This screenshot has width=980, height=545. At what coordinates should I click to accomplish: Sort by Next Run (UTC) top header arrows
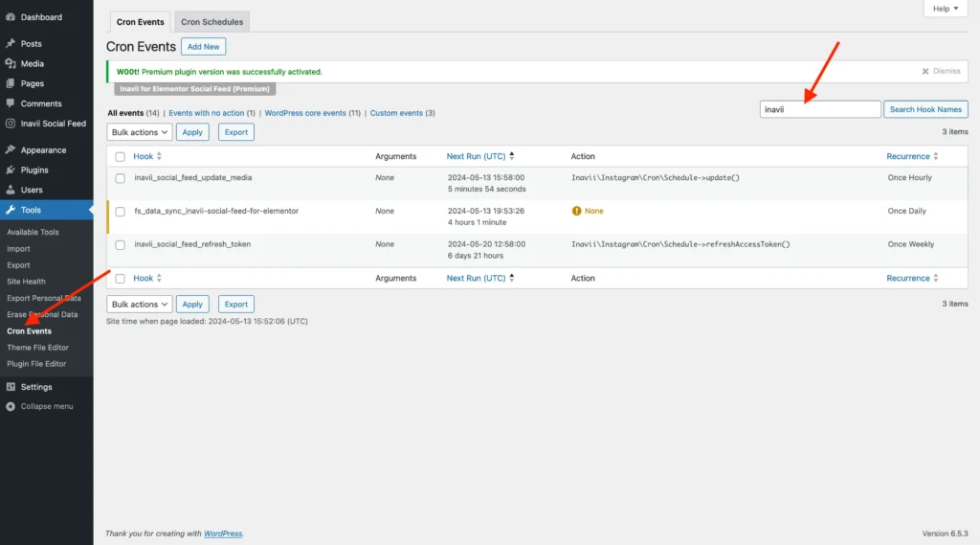pos(512,156)
